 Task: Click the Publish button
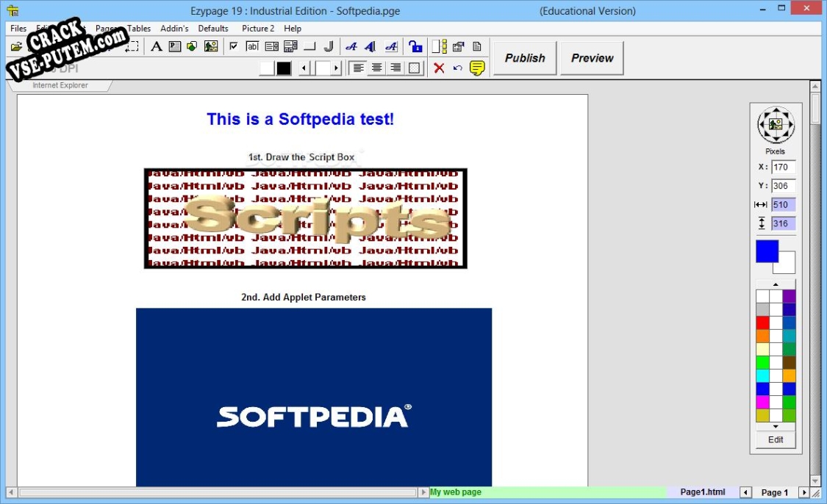[525, 58]
